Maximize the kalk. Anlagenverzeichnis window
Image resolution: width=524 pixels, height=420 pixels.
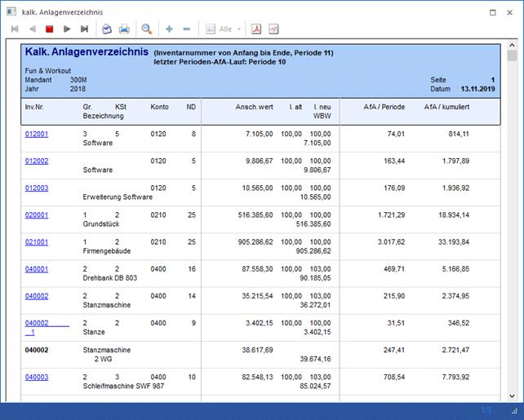pyautogui.click(x=493, y=13)
